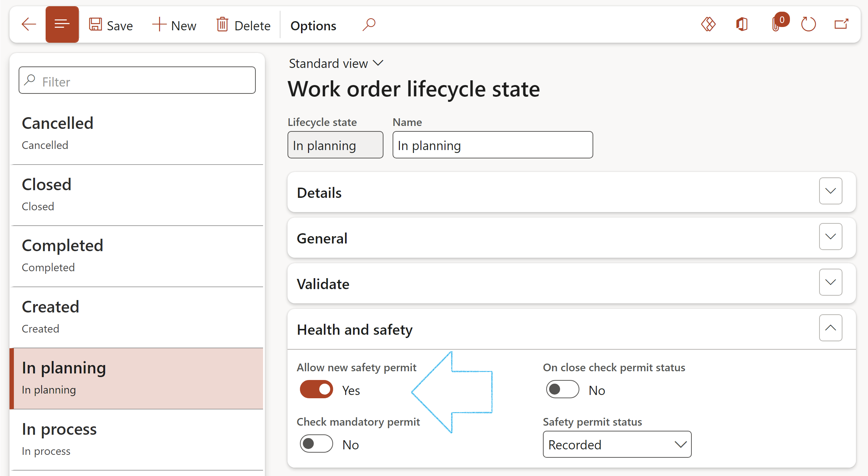Delete the current lifecycle state
Screen dimensions: 868x476
click(x=243, y=25)
